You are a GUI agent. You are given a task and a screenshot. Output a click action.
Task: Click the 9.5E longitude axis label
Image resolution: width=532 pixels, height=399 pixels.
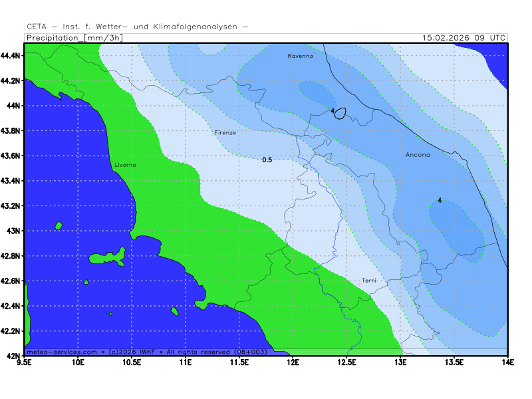click(25, 362)
